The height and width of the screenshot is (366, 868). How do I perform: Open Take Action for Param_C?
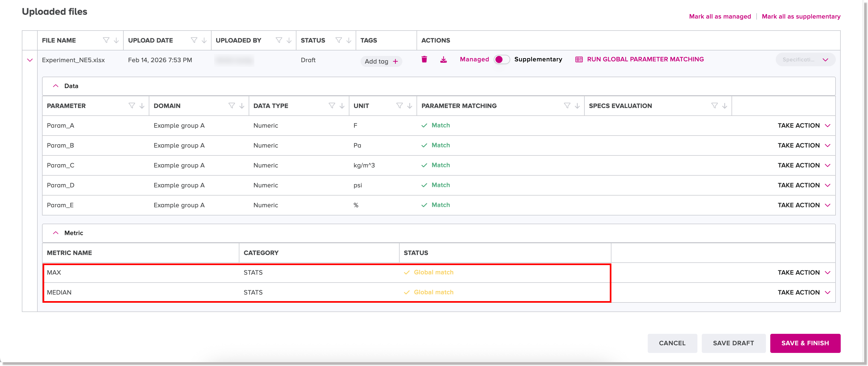coord(804,165)
